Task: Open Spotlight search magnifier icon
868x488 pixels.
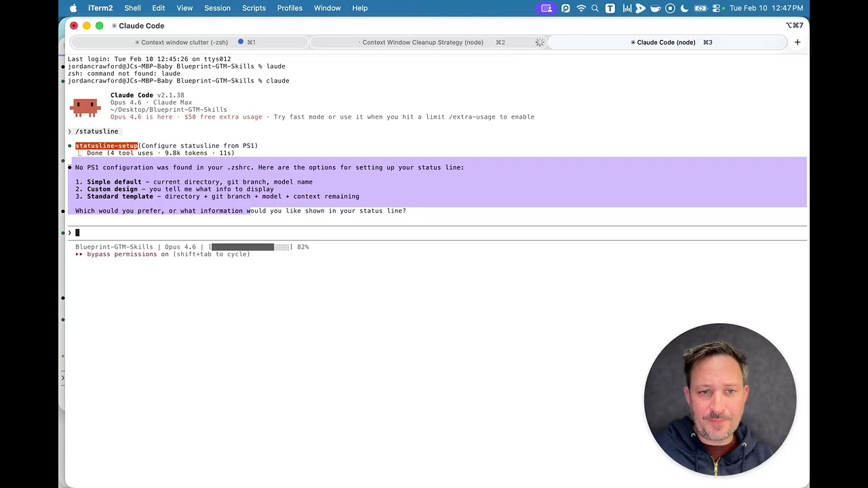Action: (x=595, y=8)
